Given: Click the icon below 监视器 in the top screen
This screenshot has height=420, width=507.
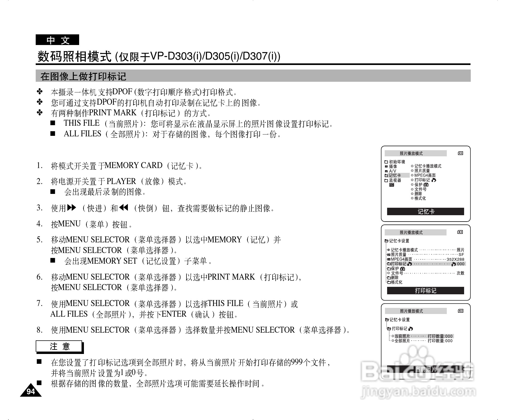Looking at the screenshot, I should [x=392, y=185].
